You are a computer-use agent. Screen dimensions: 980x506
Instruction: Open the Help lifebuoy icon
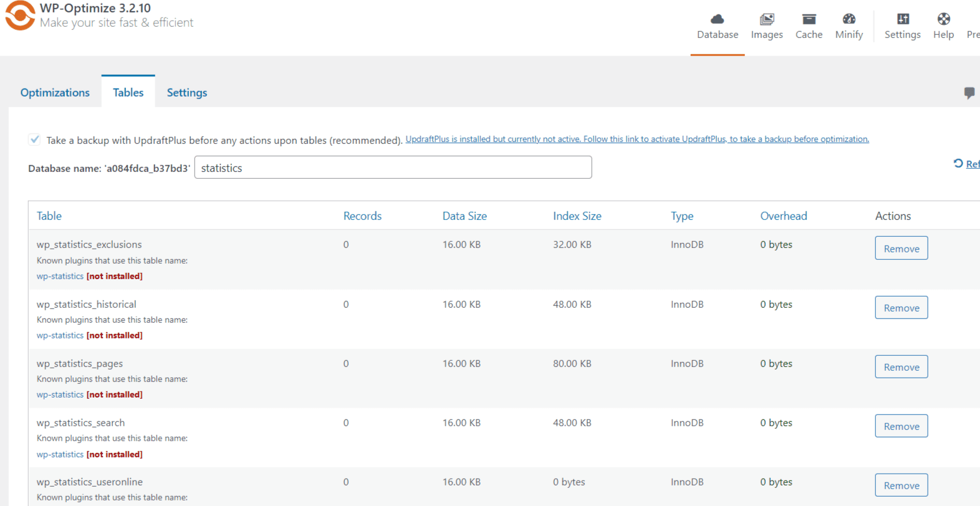pyautogui.click(x=943, y=19)
